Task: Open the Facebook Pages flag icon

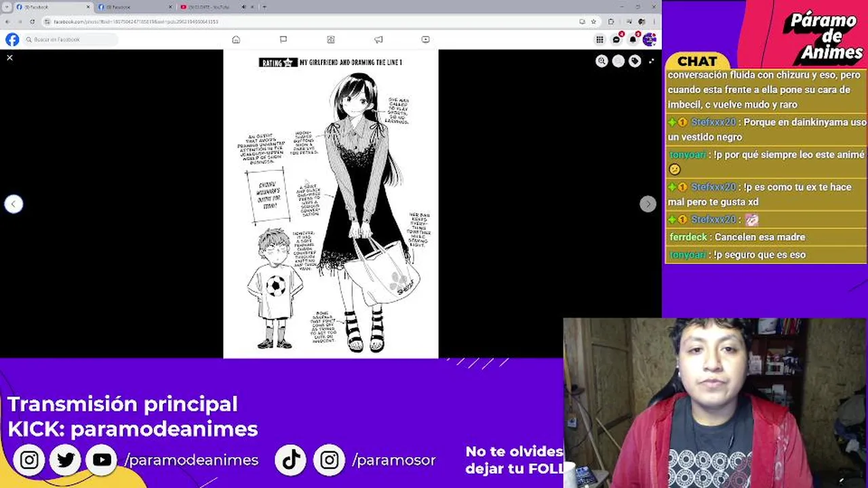Action: pyautogui.click(x=283, y=39)
